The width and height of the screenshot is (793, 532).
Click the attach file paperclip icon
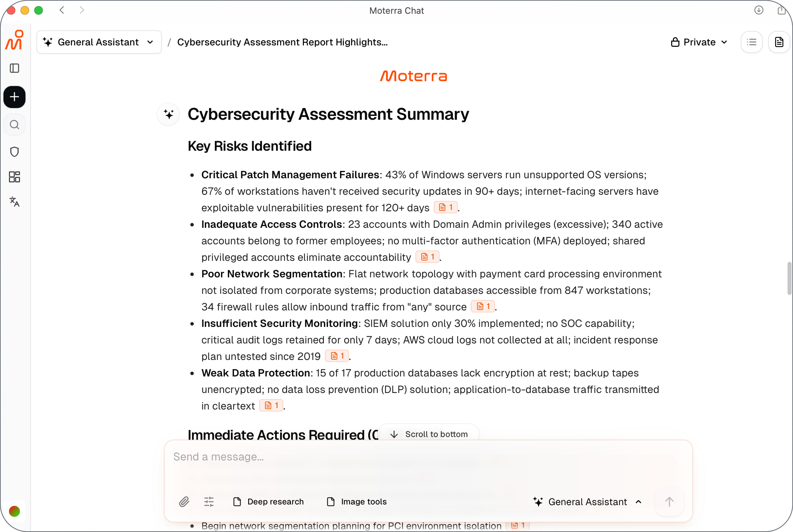[x=184, y=502]
